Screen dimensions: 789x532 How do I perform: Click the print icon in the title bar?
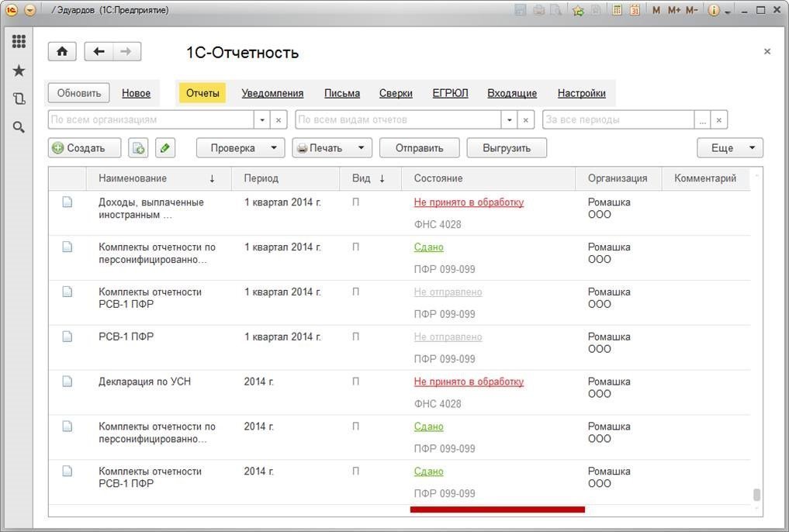pyautogui.click(x=538, y=10)
